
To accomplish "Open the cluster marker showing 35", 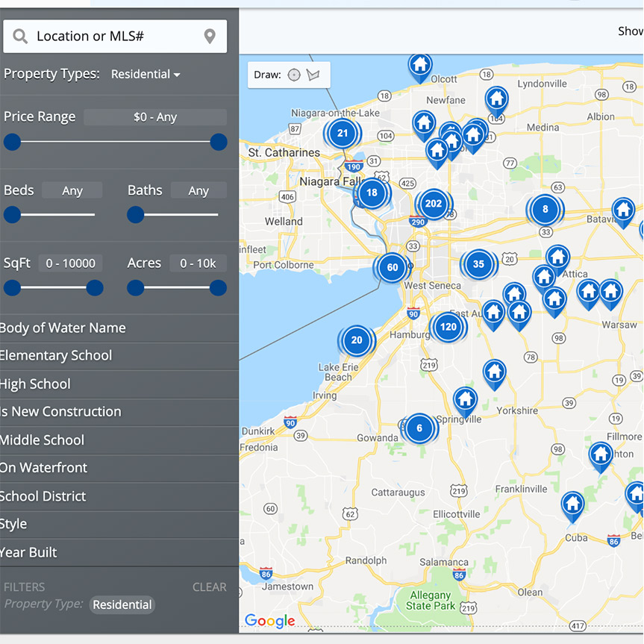I will point(478,264).
